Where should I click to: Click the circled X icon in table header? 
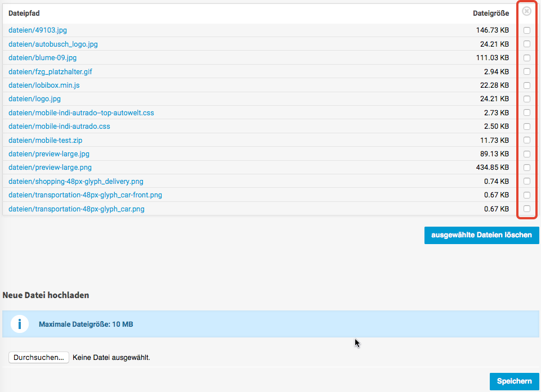pyautogui.click(x=526, y=11)
